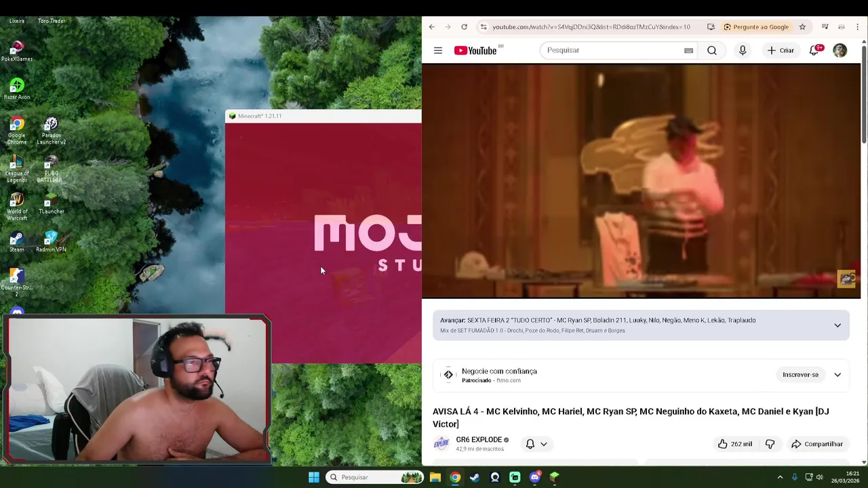The image size is (868, 488).
Task: Open the GR6 EXPLODE channel name
Action: tap(479, 440)
